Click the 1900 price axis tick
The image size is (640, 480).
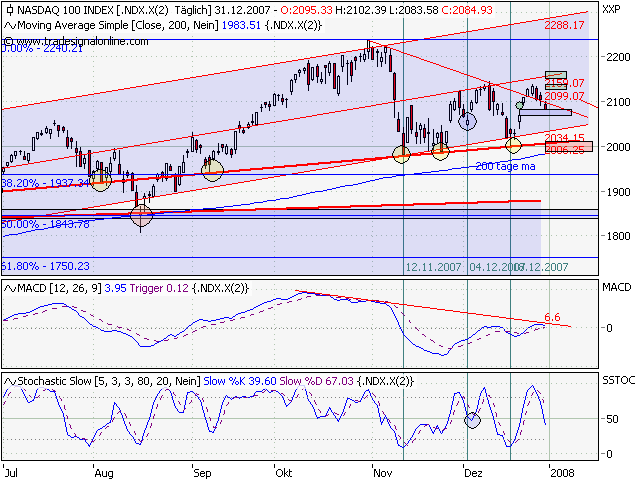618,192
